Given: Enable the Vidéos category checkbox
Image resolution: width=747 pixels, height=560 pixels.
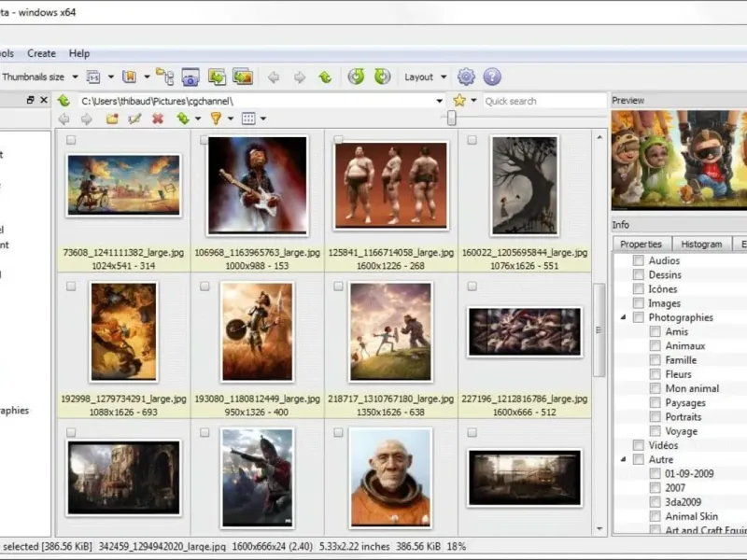Looking at the screenshot, I should [639, 446].
